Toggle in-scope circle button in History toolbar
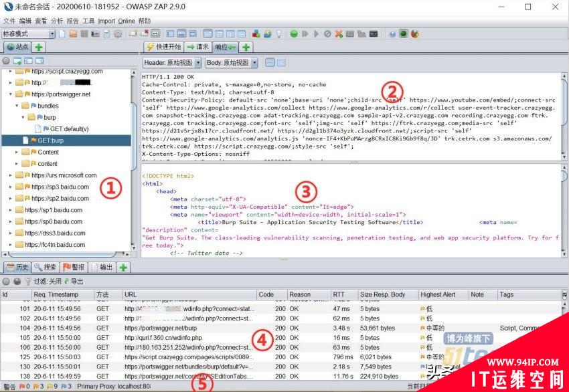569x392 pixels. point(6,282)
